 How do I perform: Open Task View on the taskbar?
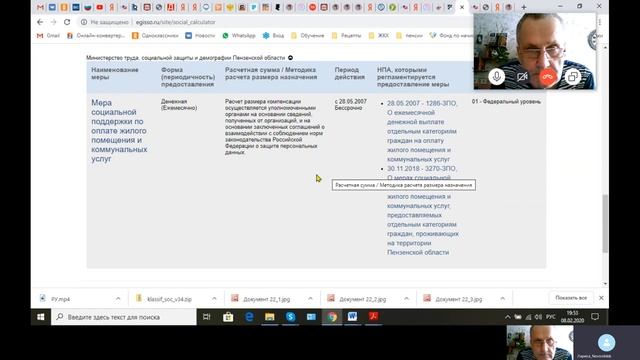click(207, 317)
